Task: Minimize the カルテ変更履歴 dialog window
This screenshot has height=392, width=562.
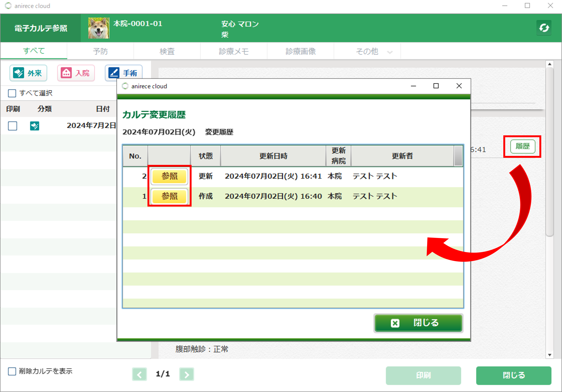Action: [413, 86]
